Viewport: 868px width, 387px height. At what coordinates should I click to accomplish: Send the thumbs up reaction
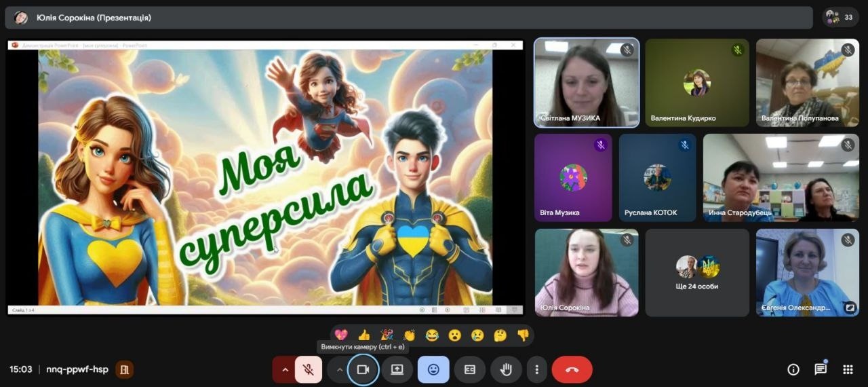pyautogui.click(x=364, y=335)
